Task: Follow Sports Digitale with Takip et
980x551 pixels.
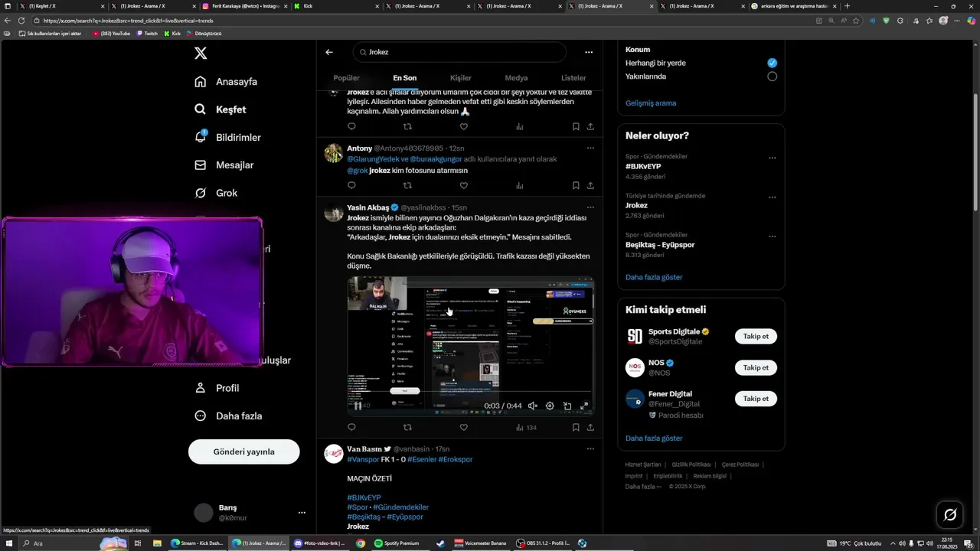Action: point(756,336)
